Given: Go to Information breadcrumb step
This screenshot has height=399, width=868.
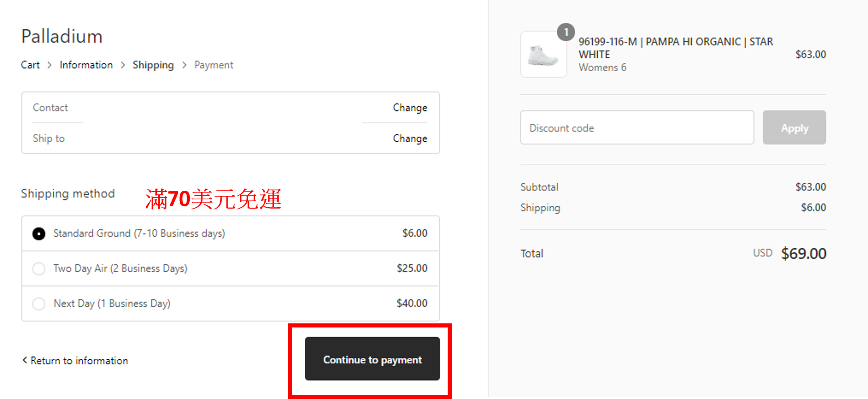Looking at the screenshot, I should click(x=86, y=65).
